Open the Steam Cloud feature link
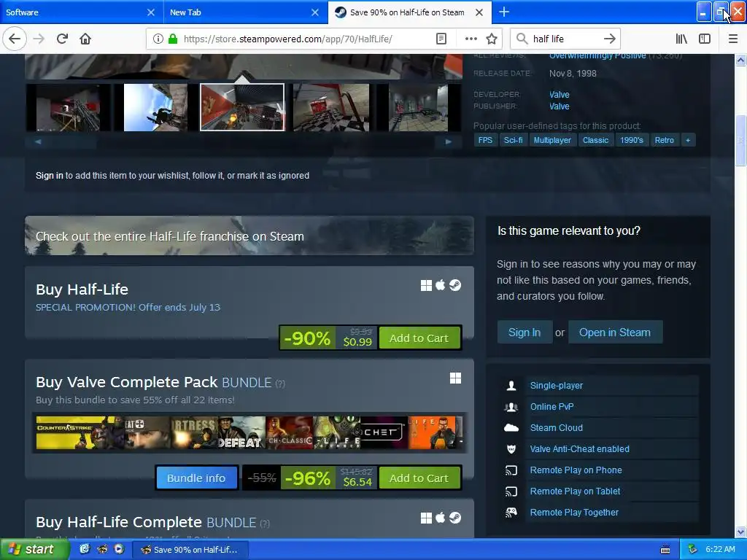Image resolution: width=747 pixels, height=560 pixels. [557, 427]
